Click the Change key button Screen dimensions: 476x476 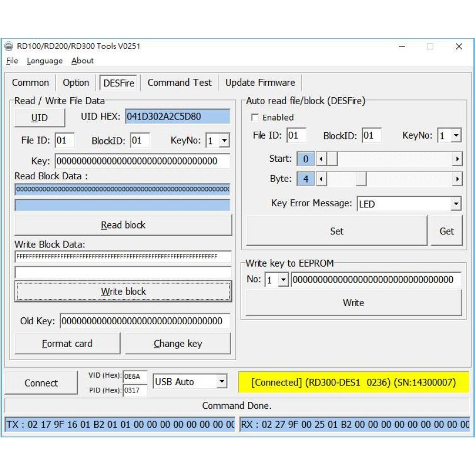point(178,344)
